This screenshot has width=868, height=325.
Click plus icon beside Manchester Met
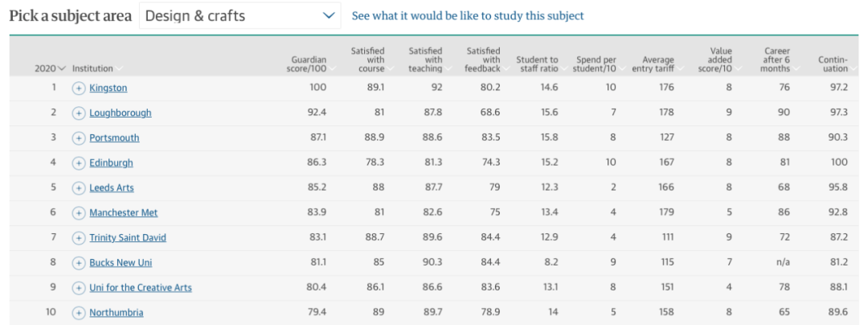(79, 213)
